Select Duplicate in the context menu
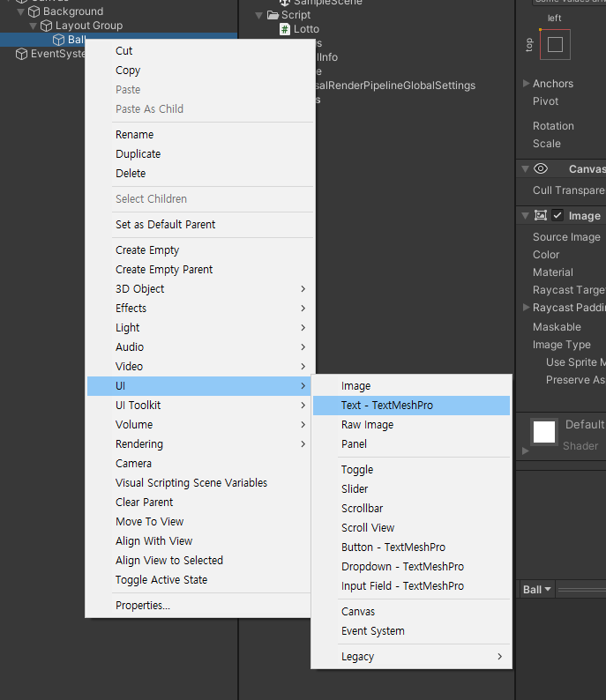Screen dimensions: 606x700 pos(200,154)
